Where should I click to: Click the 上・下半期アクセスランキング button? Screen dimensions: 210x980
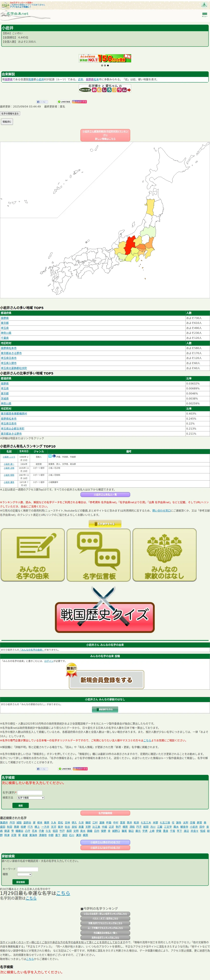coord(105,928)
